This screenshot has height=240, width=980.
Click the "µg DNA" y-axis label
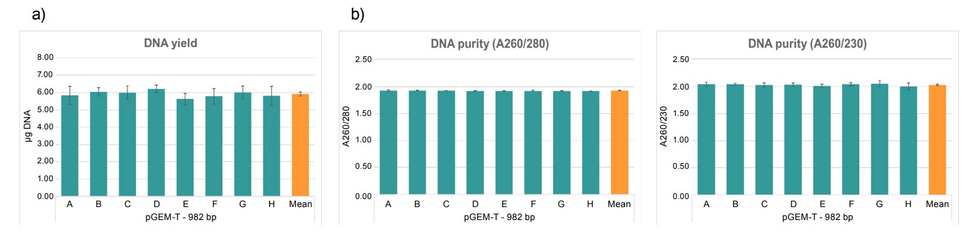[28, 126]
